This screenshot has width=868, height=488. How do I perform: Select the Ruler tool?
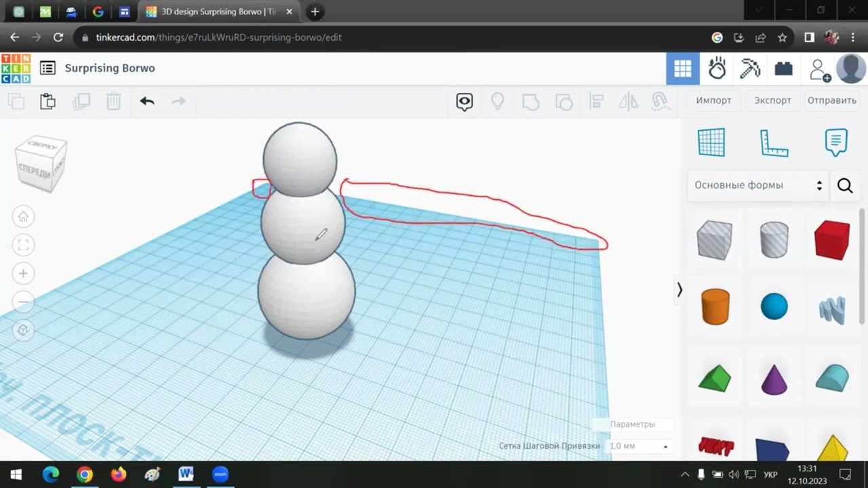coord(774,142)
